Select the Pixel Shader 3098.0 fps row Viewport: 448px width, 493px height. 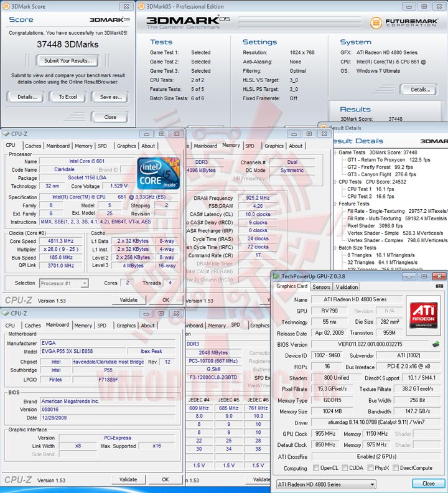(375, 226)
